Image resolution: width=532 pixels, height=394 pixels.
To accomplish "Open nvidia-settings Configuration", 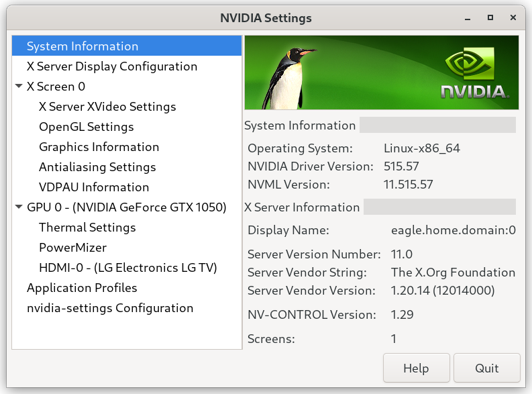I will click(127, 308).
